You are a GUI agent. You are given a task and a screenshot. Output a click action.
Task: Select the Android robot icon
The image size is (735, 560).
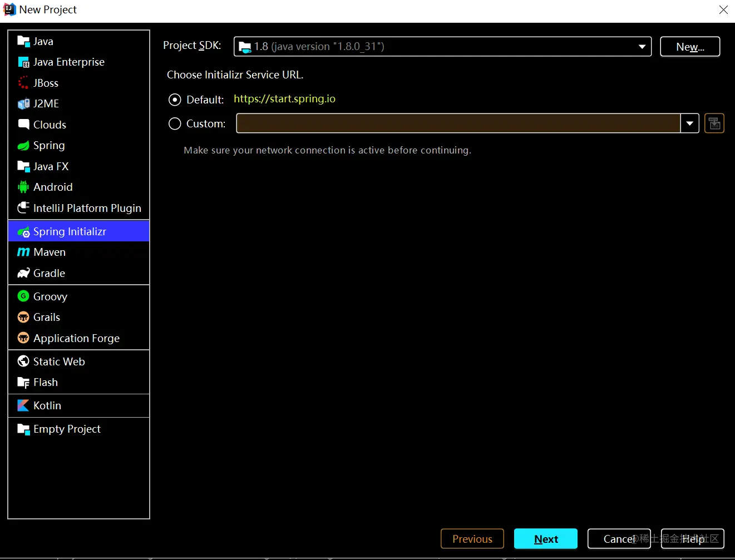(23, 187)
